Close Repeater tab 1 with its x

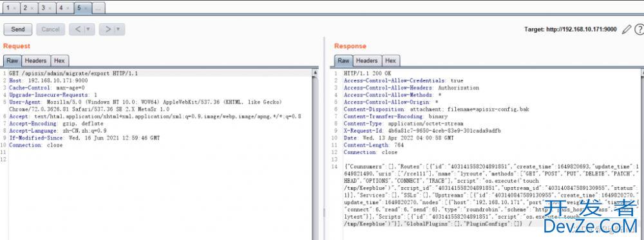[x=14, y=8]
